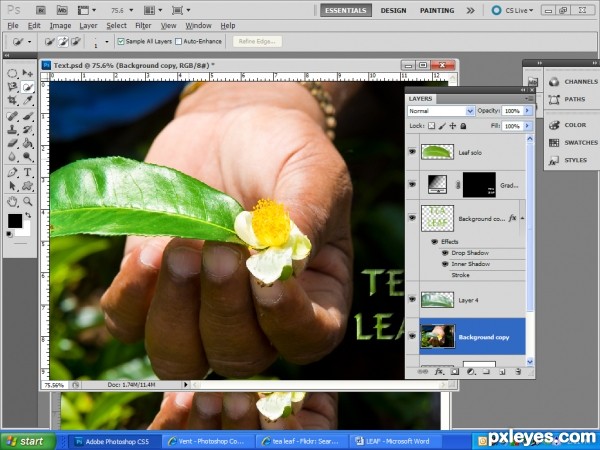The image size is (600, 450).
Task: Select the Brush tool
Action: [28, 116]
